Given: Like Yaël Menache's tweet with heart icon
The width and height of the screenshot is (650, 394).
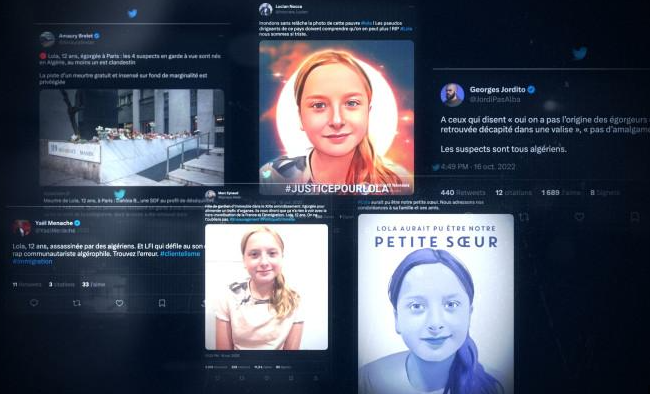Looking at the screenshot, I should pyautogui.click(x=119, y=303).
